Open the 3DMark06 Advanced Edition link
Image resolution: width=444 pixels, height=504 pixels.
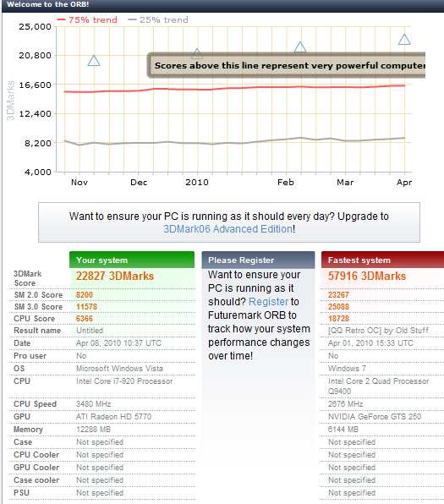coord(227,229)
